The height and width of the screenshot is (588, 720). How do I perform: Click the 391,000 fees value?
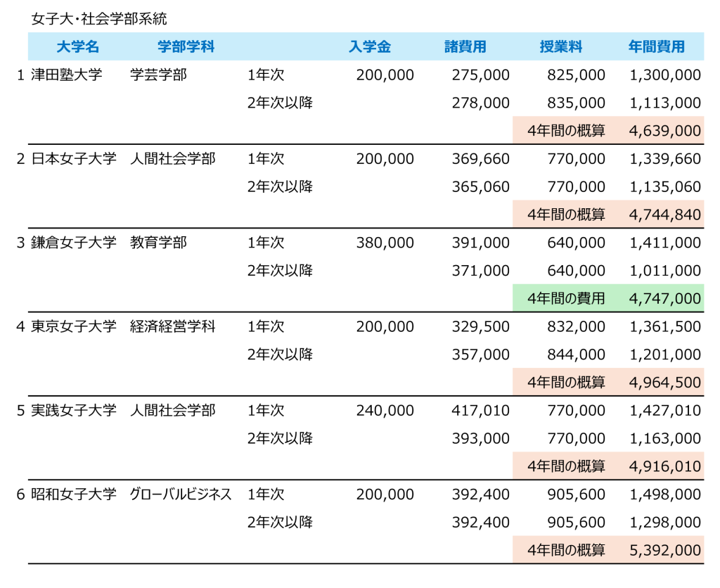point(480,243)
